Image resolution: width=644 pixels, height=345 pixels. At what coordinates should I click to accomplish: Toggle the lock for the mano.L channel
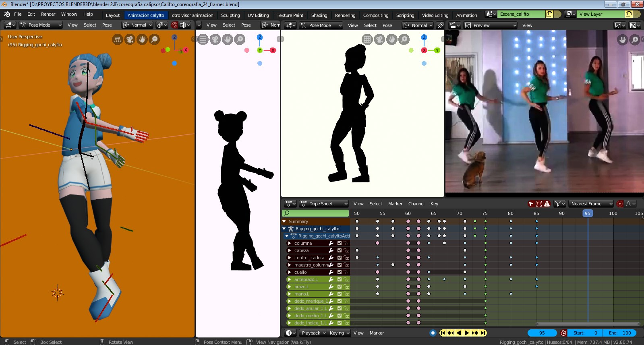click(346, 294)
